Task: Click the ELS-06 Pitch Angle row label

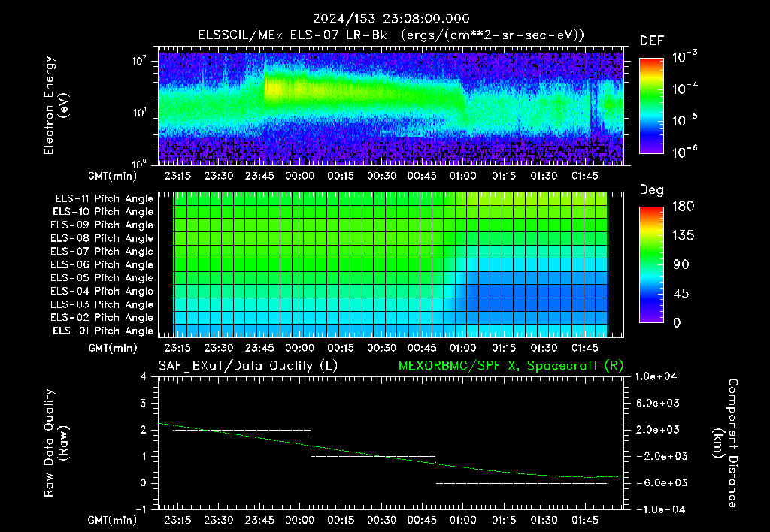Action: pyautogui.click(x=102, y=265)
